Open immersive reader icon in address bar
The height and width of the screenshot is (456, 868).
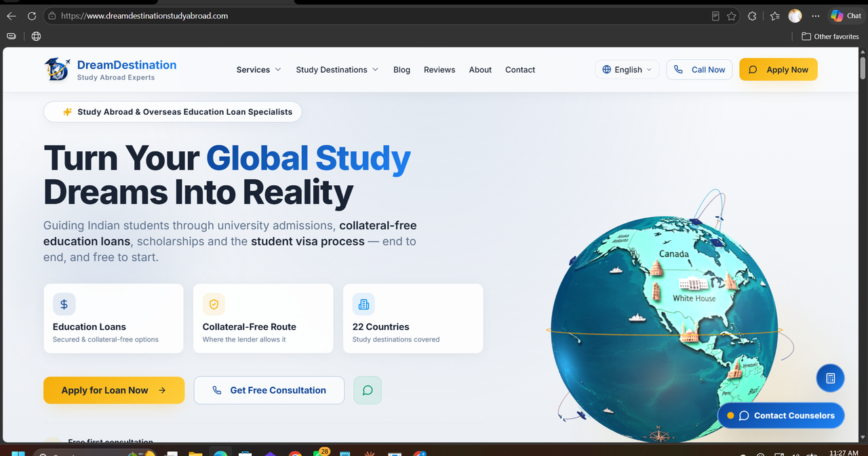tap(715, 16)
